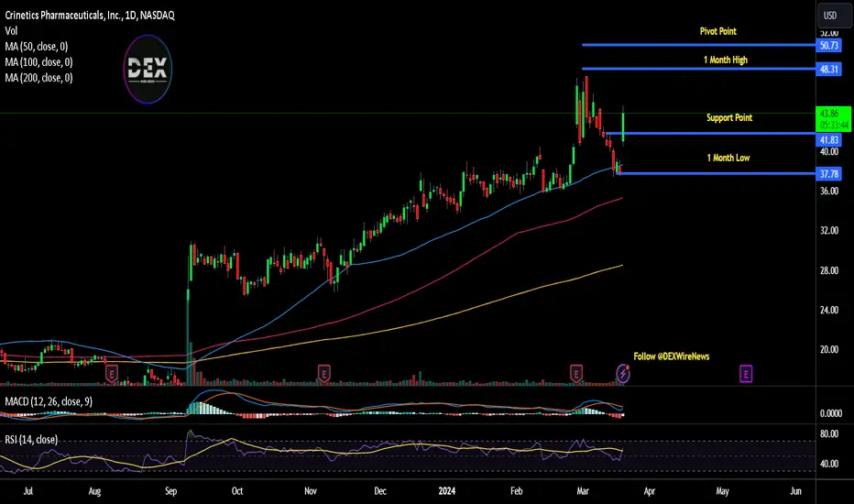Click the green 43.86 current price label
This screenshot has width=854, height=504.
(834, 119)
